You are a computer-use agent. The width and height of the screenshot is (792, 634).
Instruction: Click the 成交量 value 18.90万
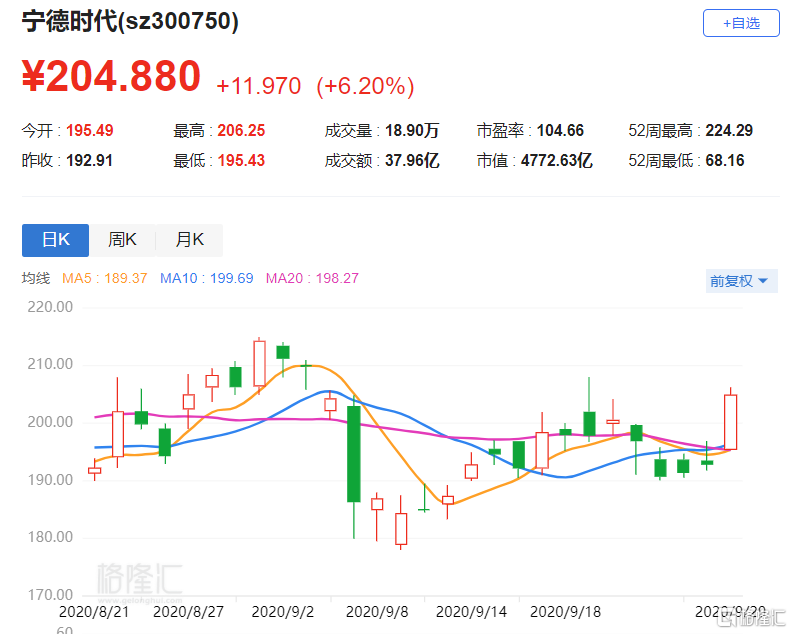412,130
